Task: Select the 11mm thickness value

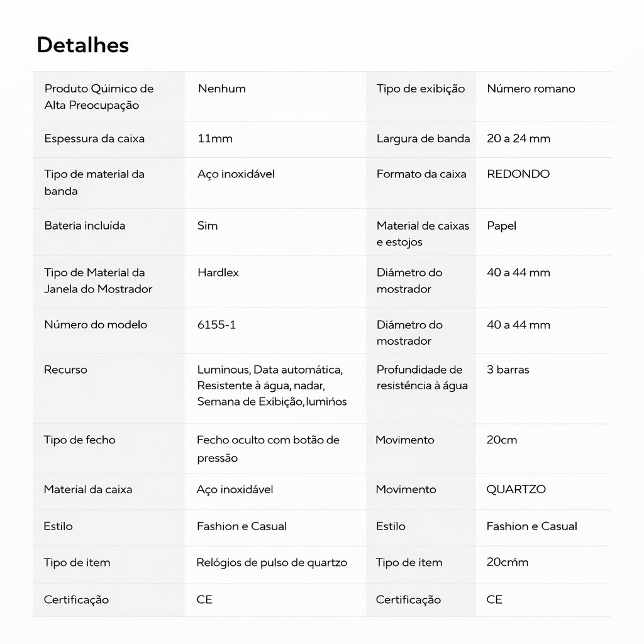Action: point(214,138)
